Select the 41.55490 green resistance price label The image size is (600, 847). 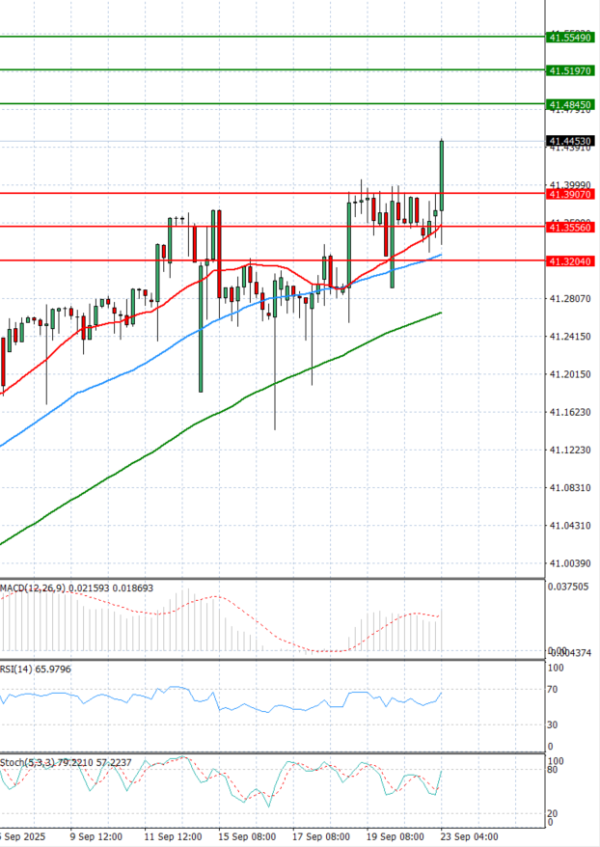coord(570,38)
